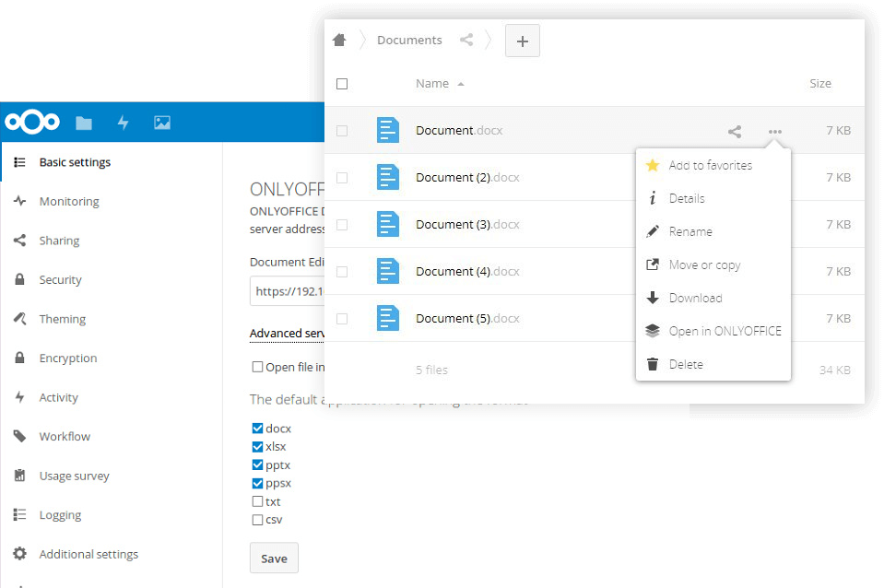This screenshot has width=884, height=588.
Task: Share the Document.docx file
Action: 734,132
